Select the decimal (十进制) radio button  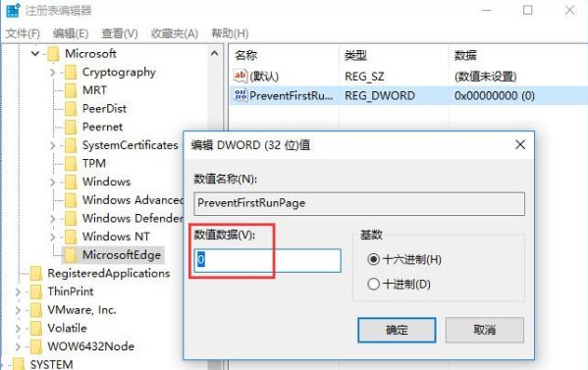coord(373,284)
